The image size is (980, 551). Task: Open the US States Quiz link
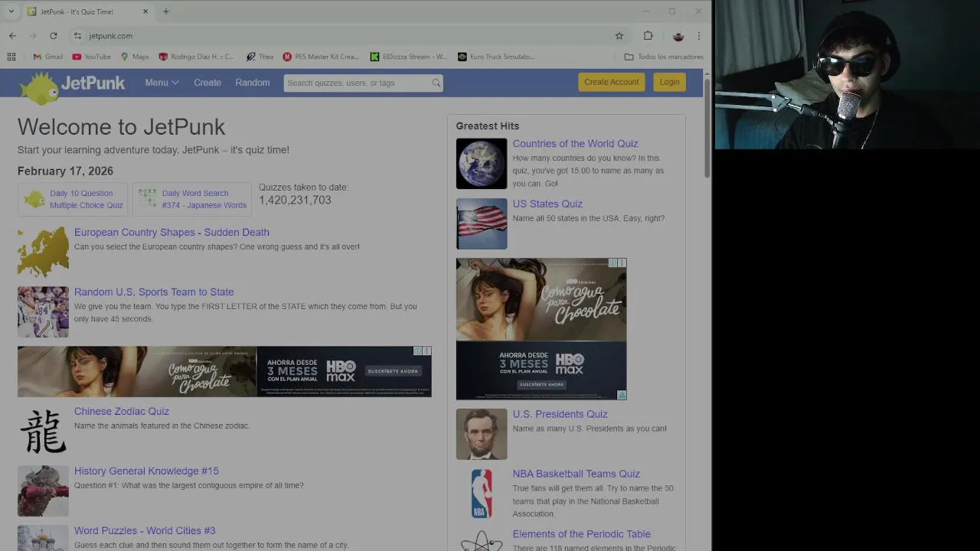(547, 204)
